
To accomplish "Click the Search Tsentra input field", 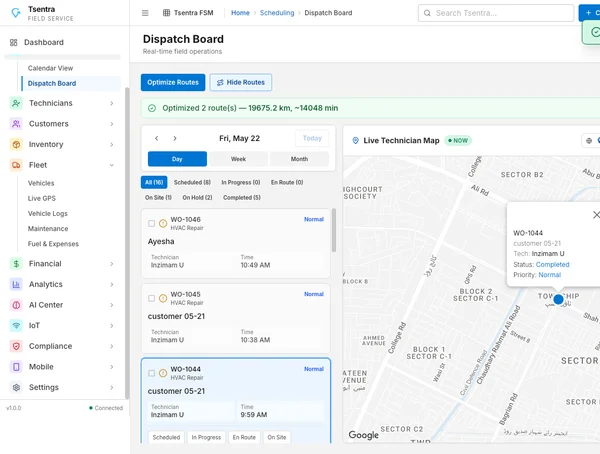I will [x=496, y=13].
